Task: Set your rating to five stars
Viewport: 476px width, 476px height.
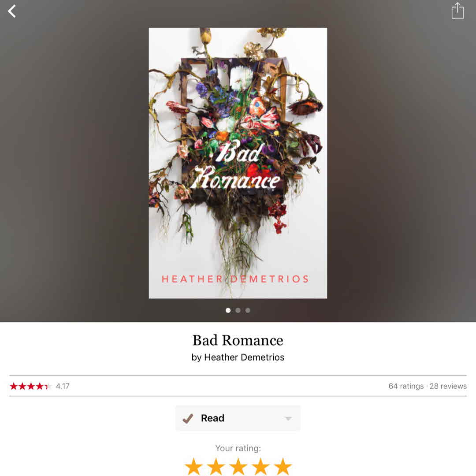Action: (x=283, y=467)
